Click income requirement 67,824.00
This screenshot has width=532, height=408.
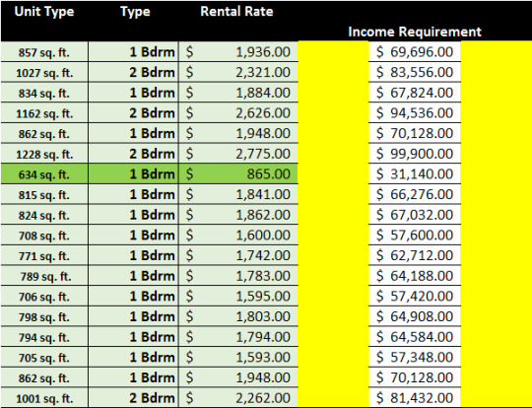click(x=415, y=93)
